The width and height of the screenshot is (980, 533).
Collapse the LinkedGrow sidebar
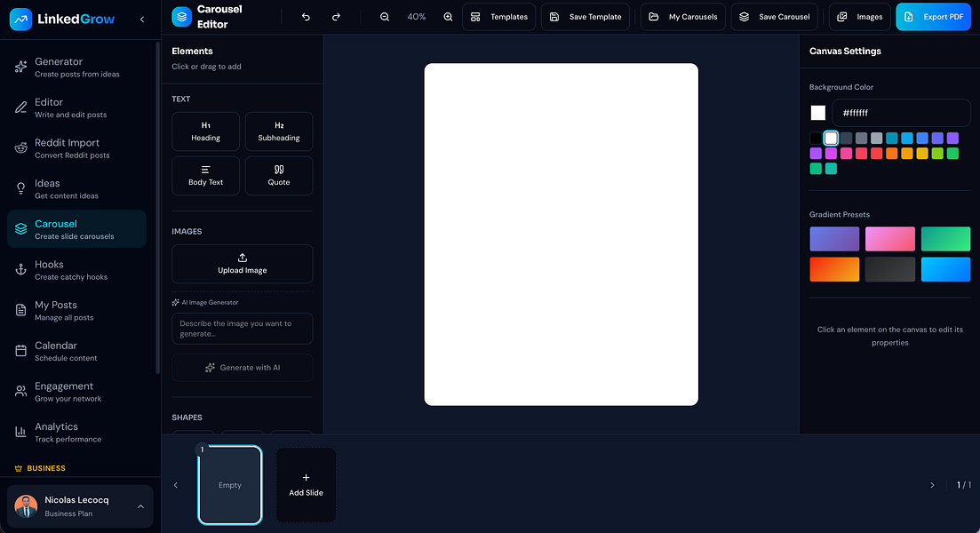142,20
